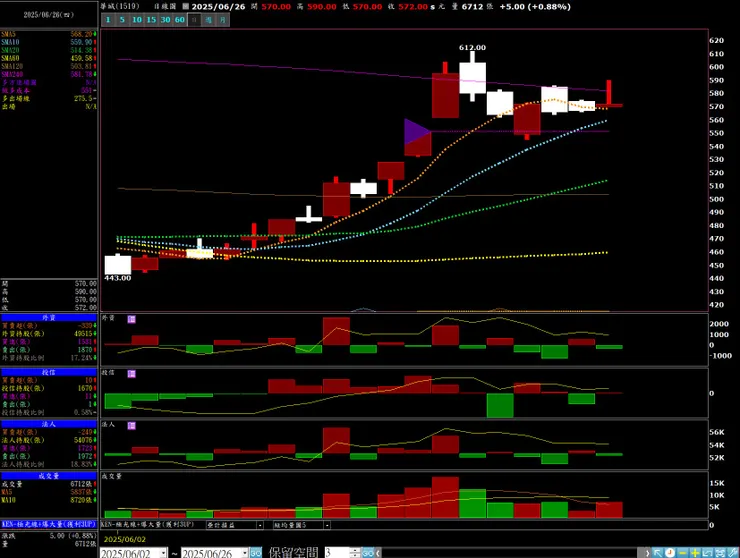Click the 612.00 high price label
Screen dimensions: 740x558
472,48
